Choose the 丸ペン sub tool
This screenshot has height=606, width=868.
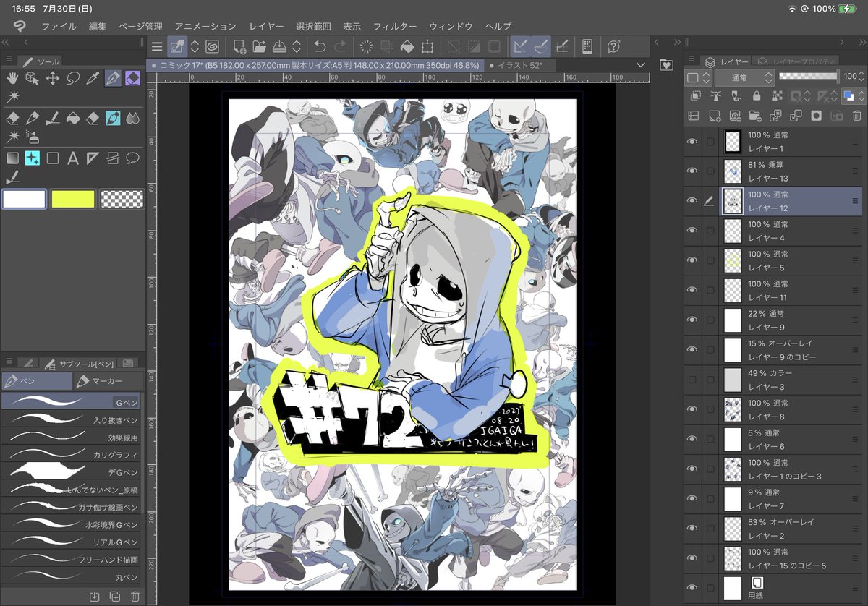(x=71, y=576)
